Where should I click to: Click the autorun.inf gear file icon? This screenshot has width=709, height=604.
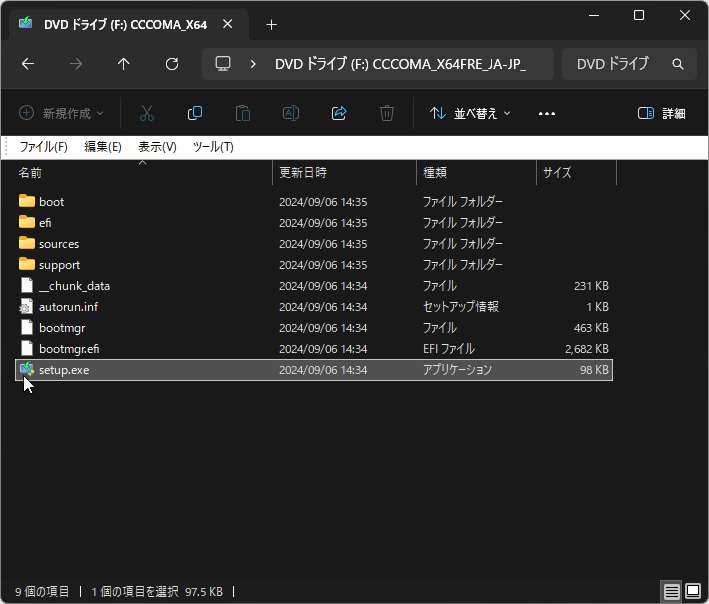27,307
